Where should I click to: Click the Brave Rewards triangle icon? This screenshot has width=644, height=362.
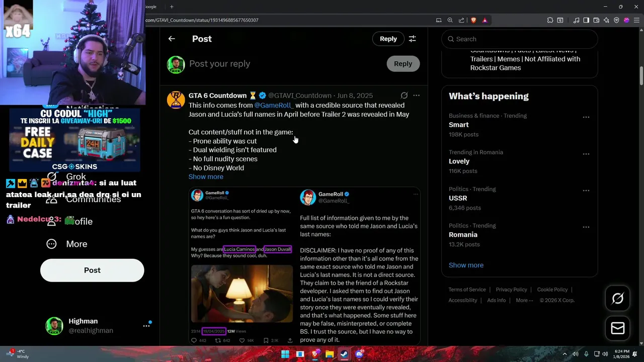coord(485,20)
